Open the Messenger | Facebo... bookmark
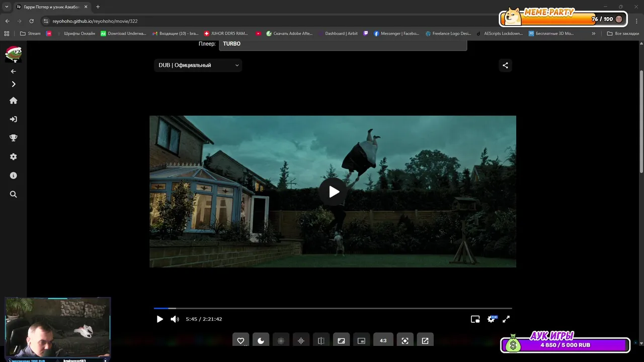Screen dimensions: 644x362 click(x=396, y=34)
